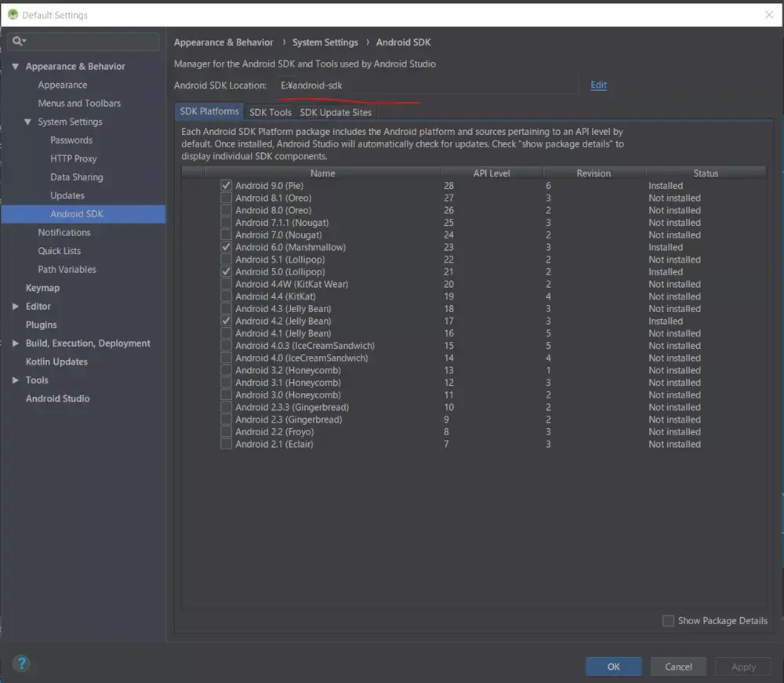Select the Android SDK tree item
Image resolution: width=784 pixels, height=683 pixels.
pos(83,214)
